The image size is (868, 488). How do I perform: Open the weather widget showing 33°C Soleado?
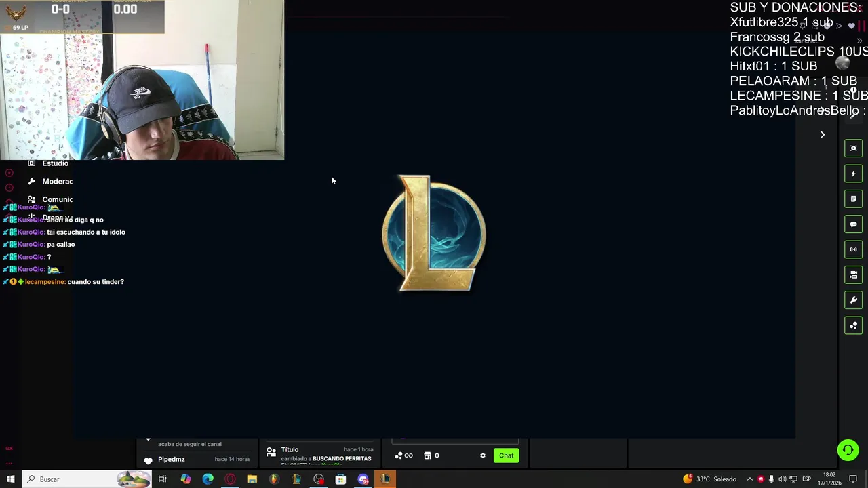pos(710,479)
